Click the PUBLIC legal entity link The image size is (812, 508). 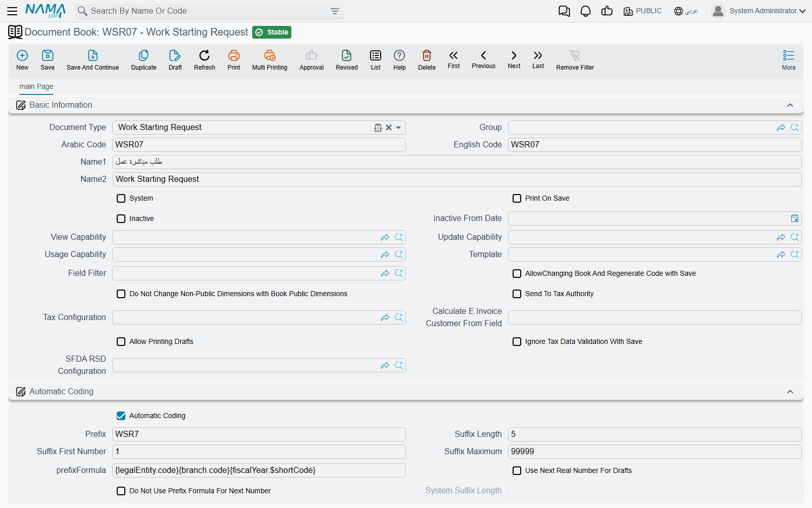pyautogui.click(x=642, y=11)
